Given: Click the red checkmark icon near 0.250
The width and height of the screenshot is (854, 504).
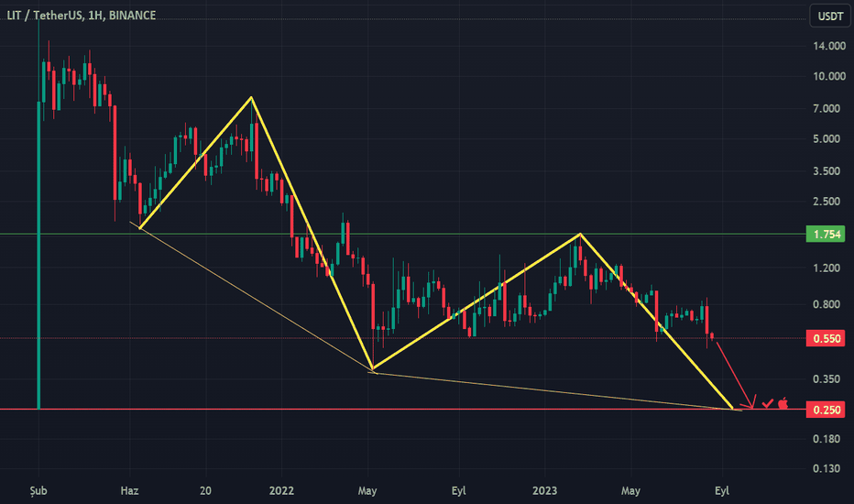Looking at the screenshot, I should tap(768, 402).
